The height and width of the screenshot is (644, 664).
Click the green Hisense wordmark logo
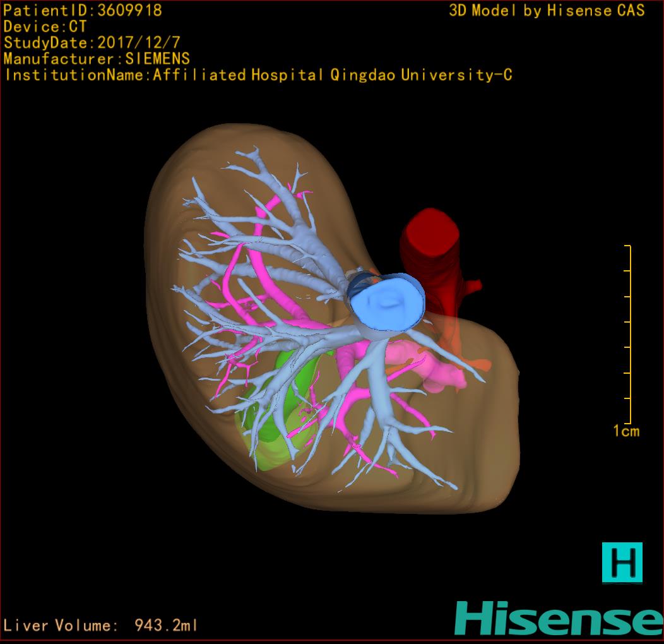click(x=559, y=618)
